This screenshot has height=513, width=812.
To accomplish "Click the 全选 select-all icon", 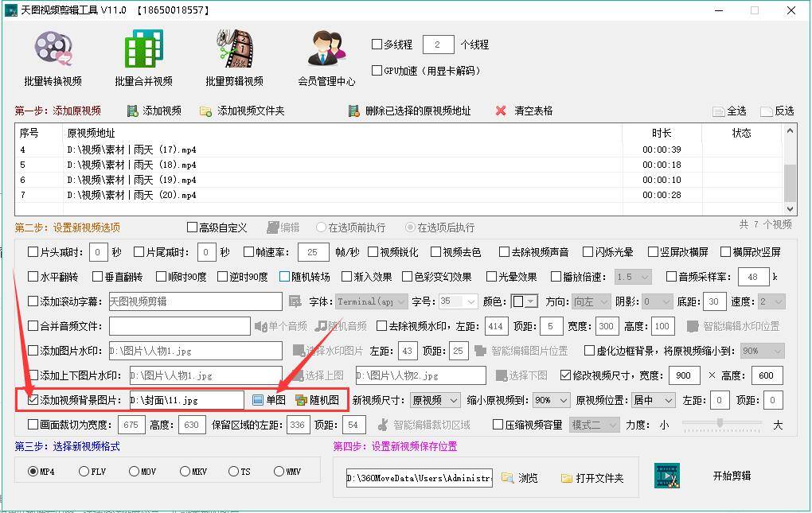I will [x=718, y=111].
